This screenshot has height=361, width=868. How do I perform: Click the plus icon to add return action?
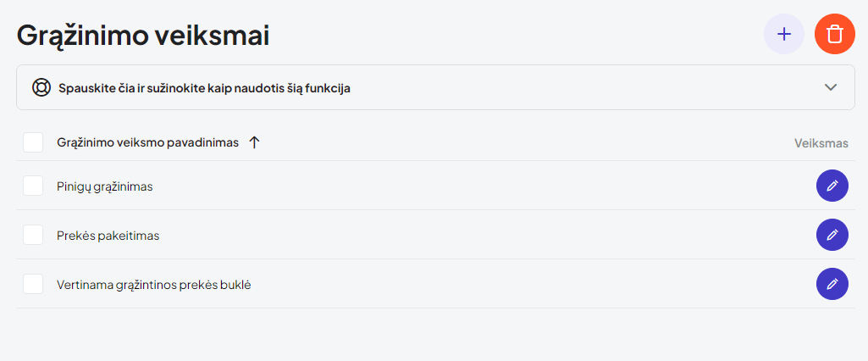point(784,34)
